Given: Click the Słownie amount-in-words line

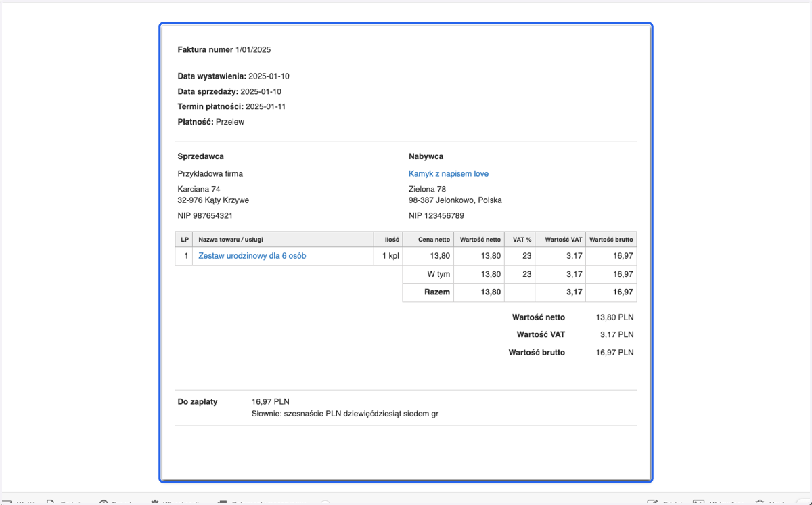Looking at the screenshot, I should click(345, 414).
